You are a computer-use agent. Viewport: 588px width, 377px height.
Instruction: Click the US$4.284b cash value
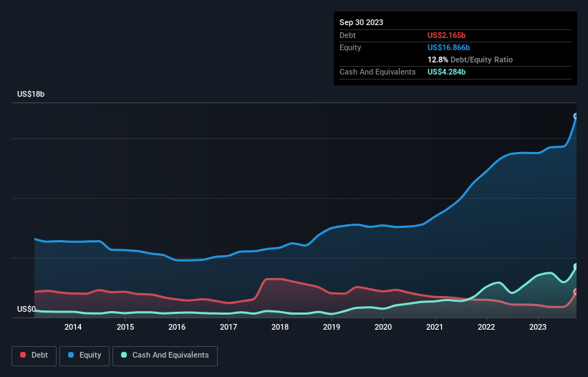tap(446, 72)
